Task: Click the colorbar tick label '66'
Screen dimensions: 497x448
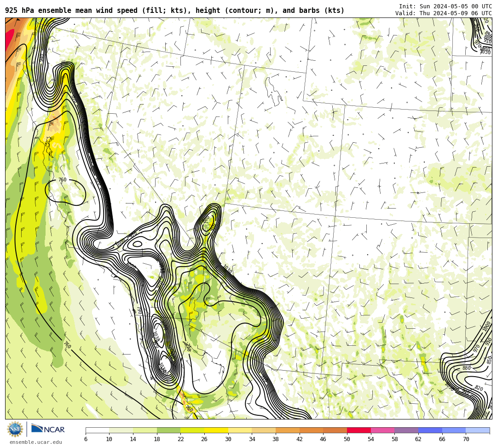Action: tap(442, 439)
